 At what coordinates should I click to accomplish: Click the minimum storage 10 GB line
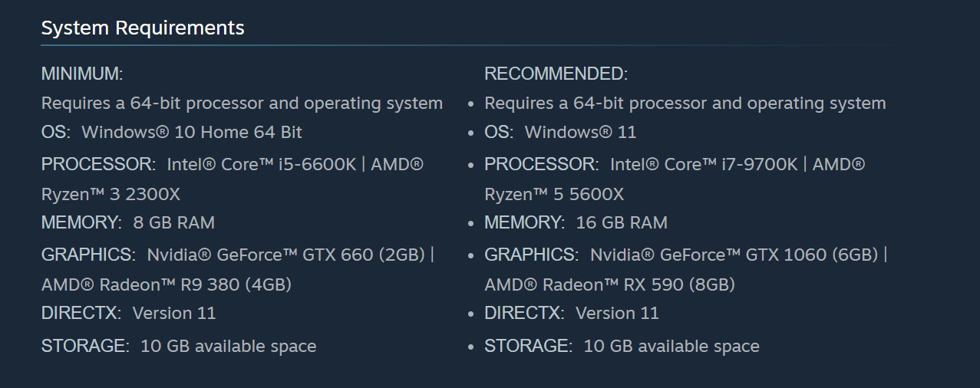(179, 346)
